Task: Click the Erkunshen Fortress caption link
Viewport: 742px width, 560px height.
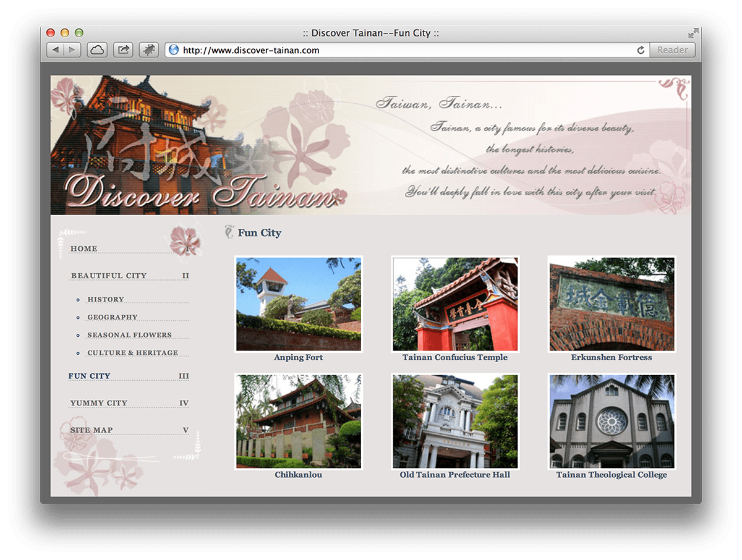Action: (x=612, y=357)
